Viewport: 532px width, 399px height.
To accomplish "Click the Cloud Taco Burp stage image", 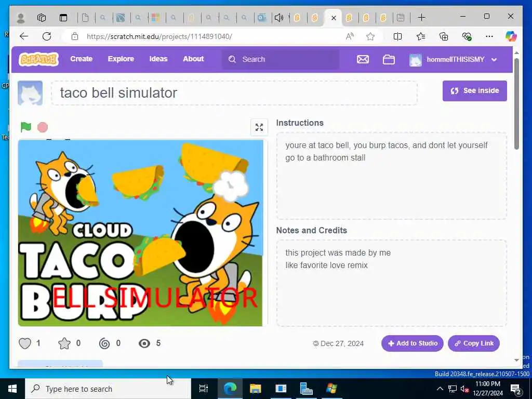I will [x=140, y=233].
